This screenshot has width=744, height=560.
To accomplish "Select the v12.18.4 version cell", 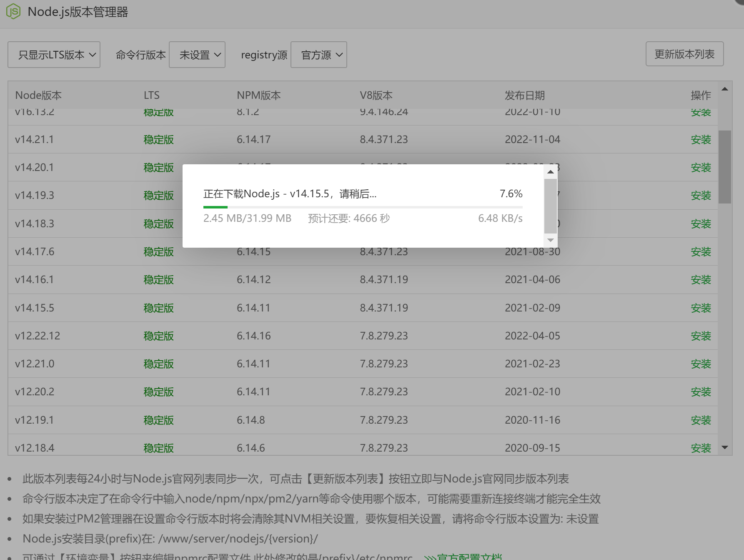I will (x=35, y=448).
